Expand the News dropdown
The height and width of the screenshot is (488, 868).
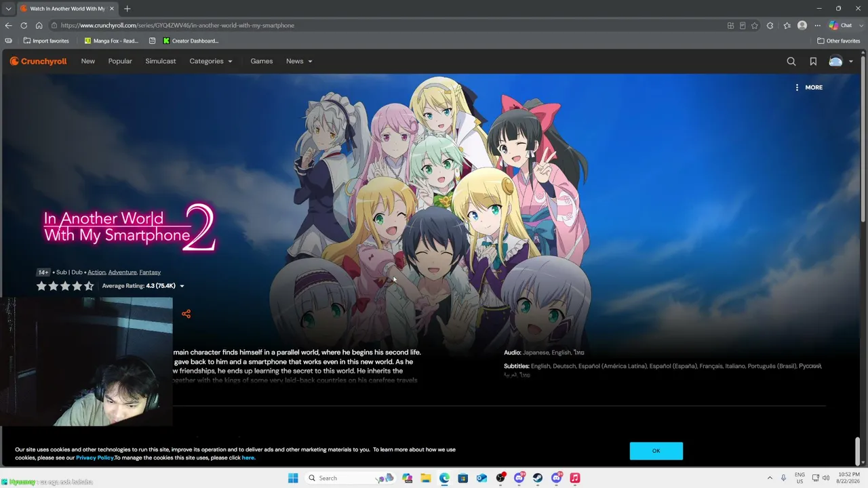click(x=299, y=61)
